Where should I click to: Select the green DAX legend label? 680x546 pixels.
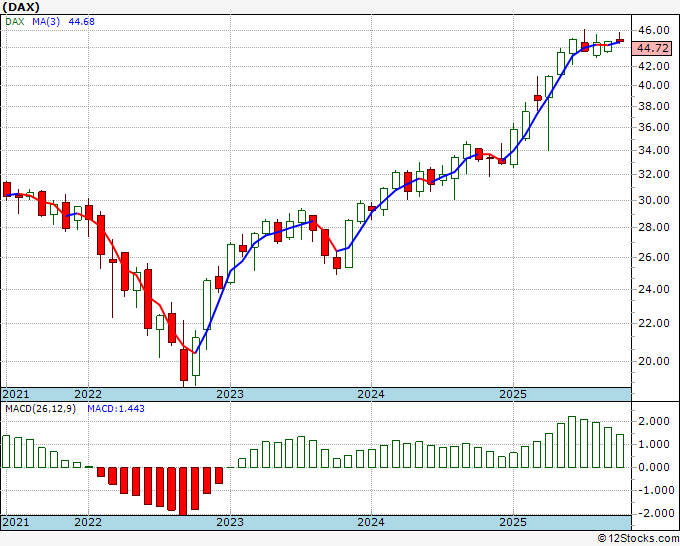(x=15, y=22)
